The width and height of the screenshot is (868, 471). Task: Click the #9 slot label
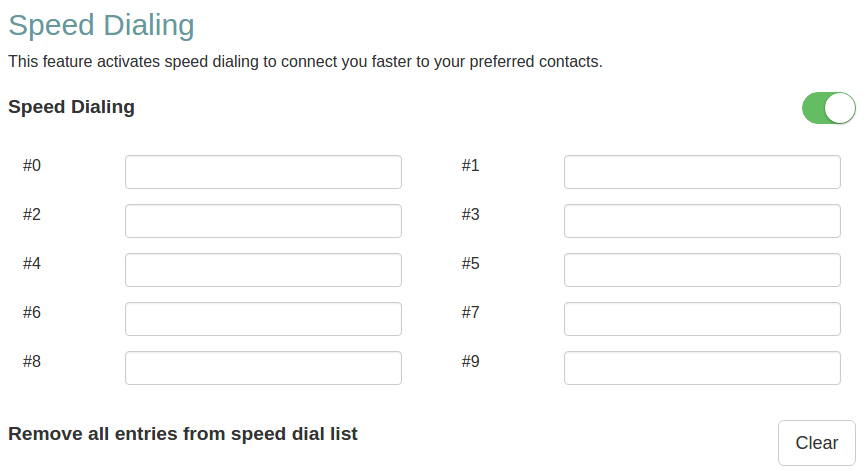[x=471, y=361]
